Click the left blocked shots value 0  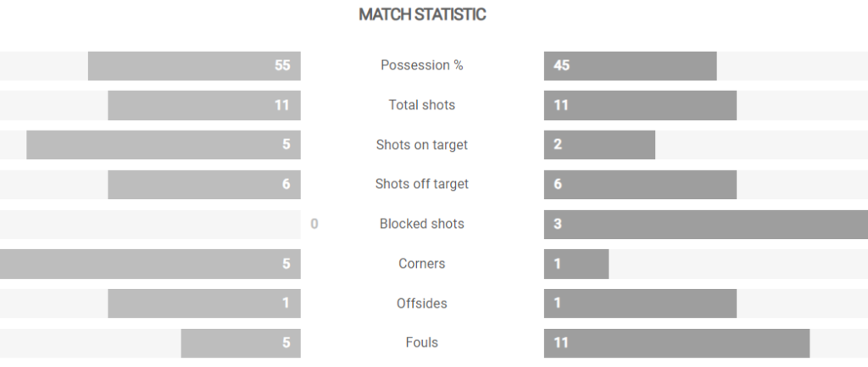tap(314, 225)
